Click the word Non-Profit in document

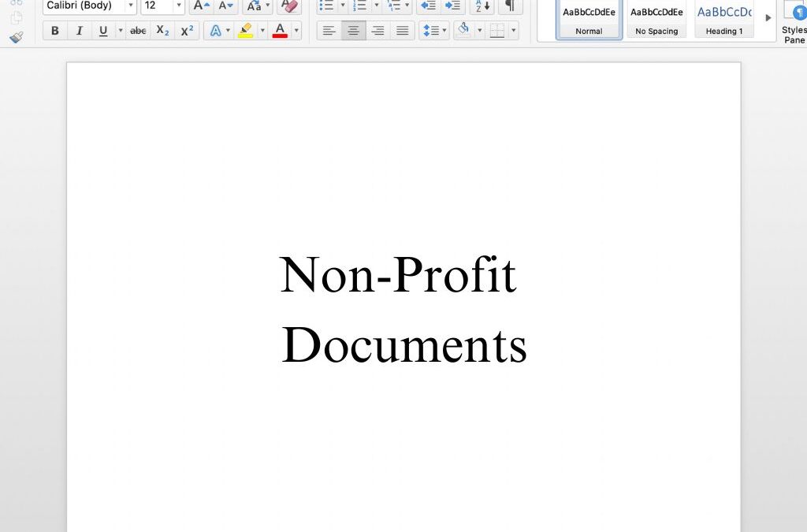398,275
